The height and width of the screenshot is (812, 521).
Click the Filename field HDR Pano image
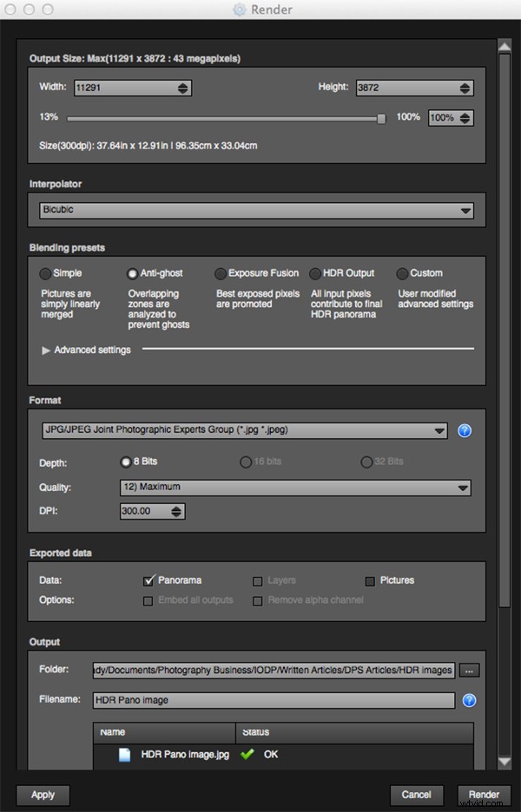coord(274,700)
